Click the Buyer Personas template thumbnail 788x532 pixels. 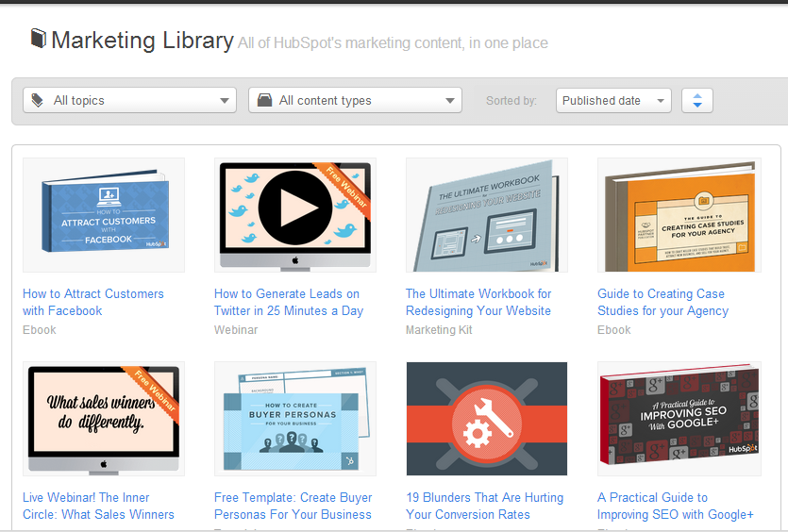pyautogui.click(x=295, y=419)
